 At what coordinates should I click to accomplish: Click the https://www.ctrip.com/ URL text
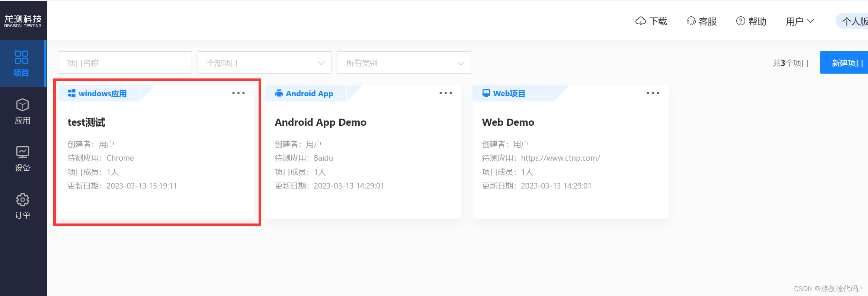click(561, 158)
